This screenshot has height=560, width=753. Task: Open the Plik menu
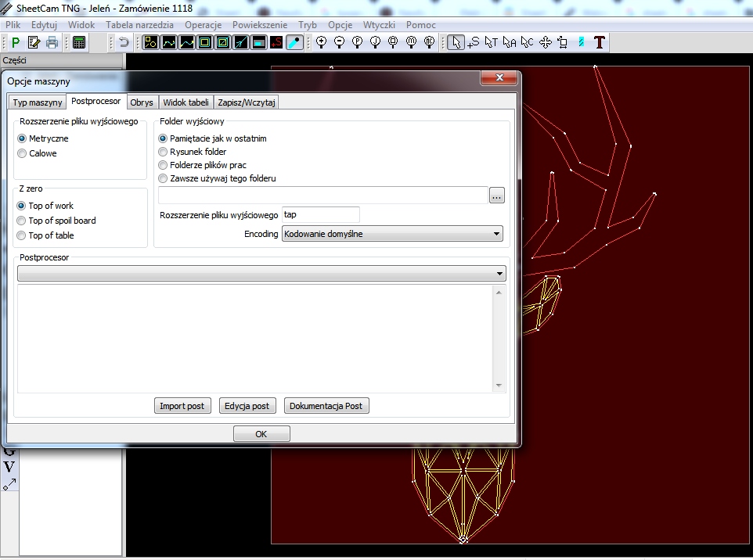pos(13,25)
